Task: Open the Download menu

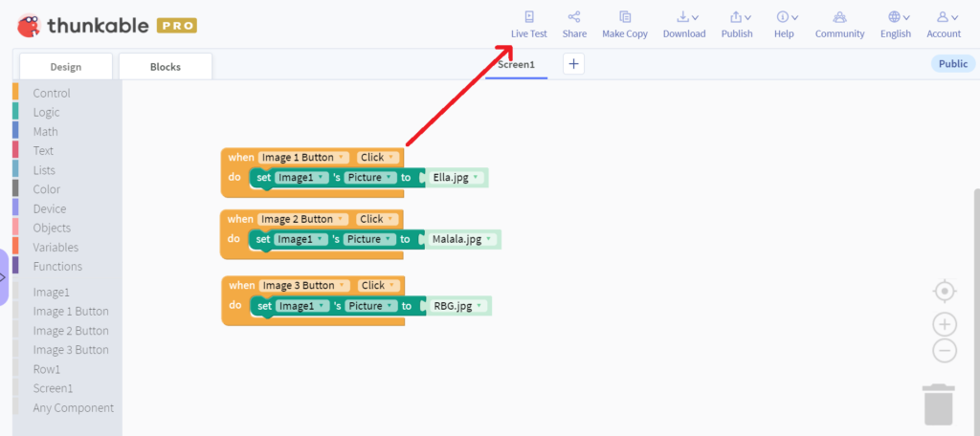Action: (684, 25)
